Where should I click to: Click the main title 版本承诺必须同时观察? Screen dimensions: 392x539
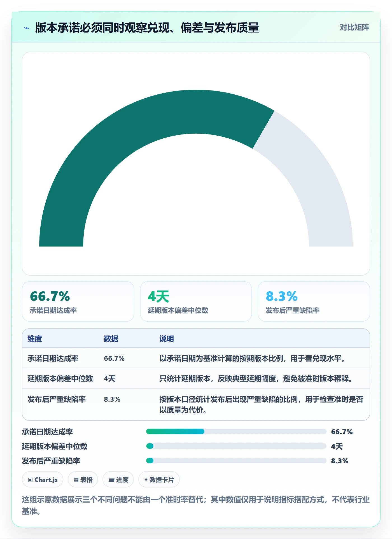pos(147,28)
